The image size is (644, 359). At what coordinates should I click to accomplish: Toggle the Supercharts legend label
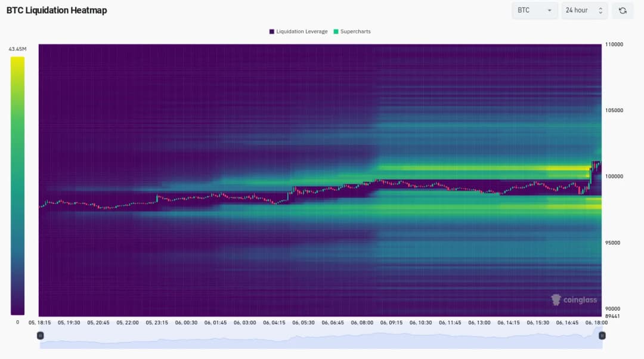tap(355, 32)
